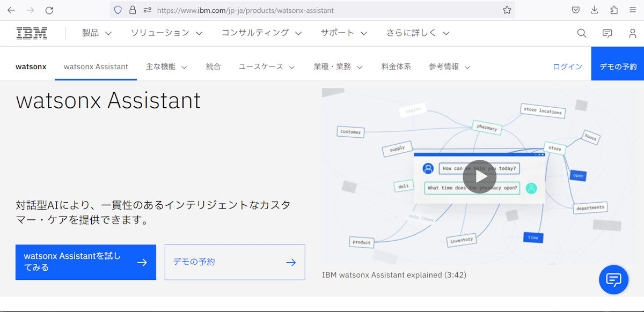Open the Pocket save icon
The height and width of the screenshot is (312, 644).
point(575,10)
